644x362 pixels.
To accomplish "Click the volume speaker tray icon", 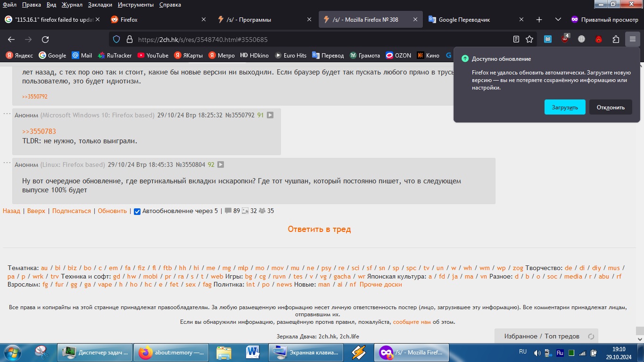I will click(x=537, y=353).
